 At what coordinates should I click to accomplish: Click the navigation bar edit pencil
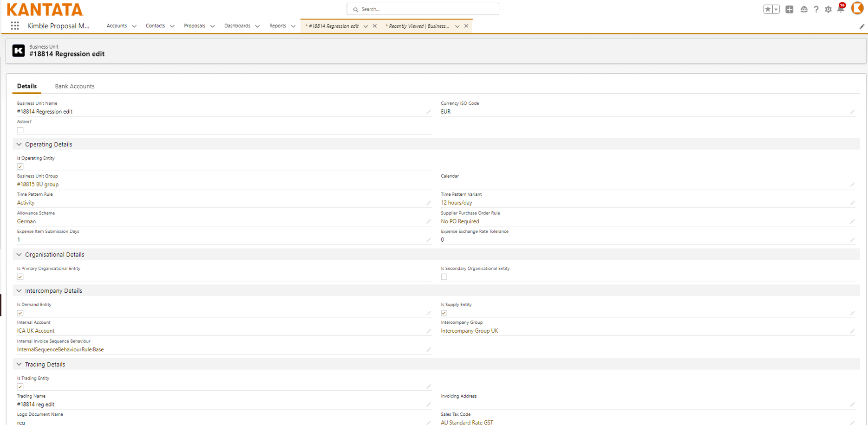coord(862,26)
